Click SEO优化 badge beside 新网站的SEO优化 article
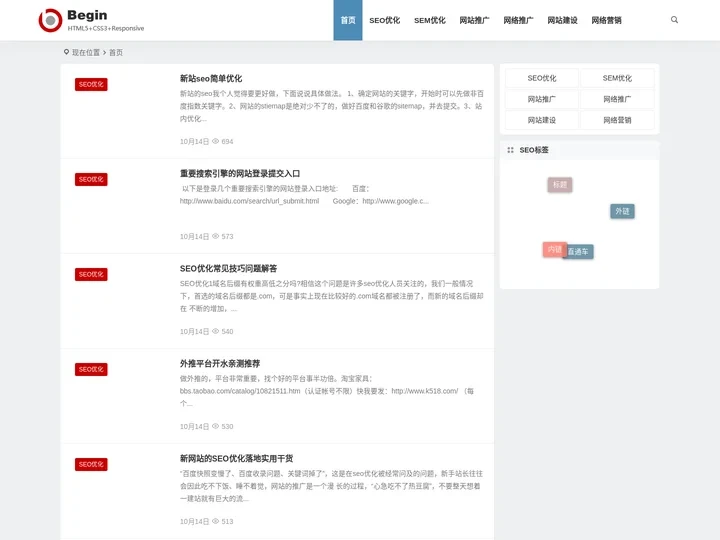 [91, 465]
